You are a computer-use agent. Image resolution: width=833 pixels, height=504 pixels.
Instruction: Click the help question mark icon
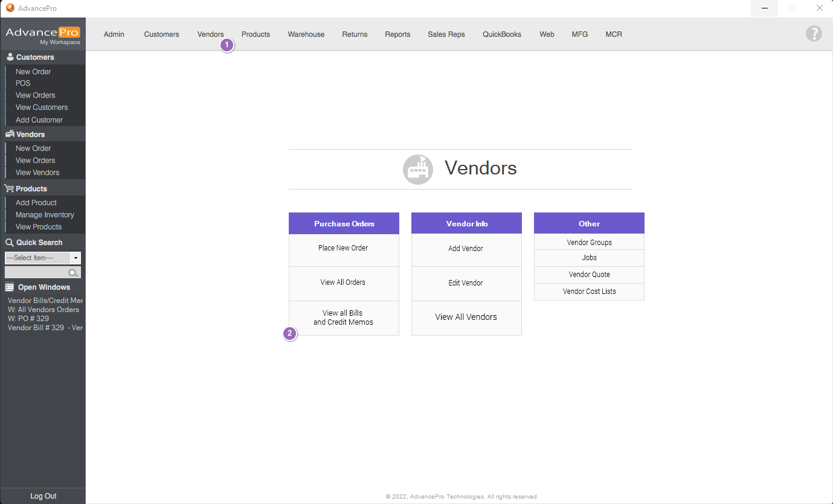click(x=814, y=34)
